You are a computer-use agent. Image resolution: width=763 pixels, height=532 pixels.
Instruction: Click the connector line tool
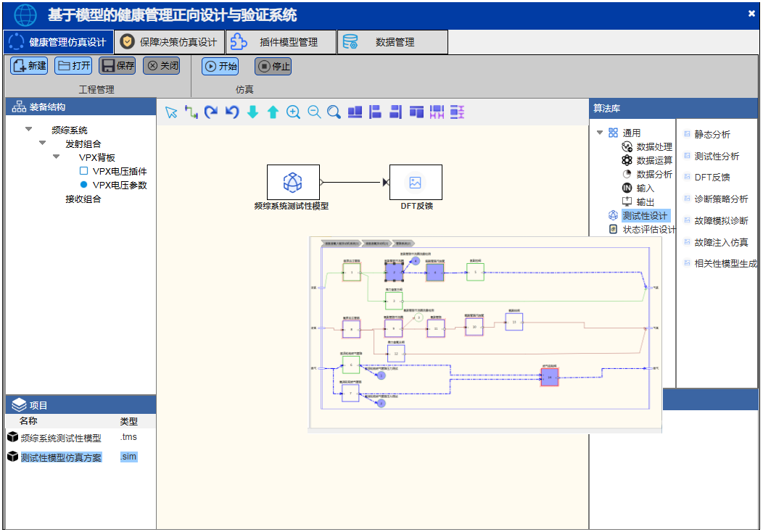(x=191, y=112)
